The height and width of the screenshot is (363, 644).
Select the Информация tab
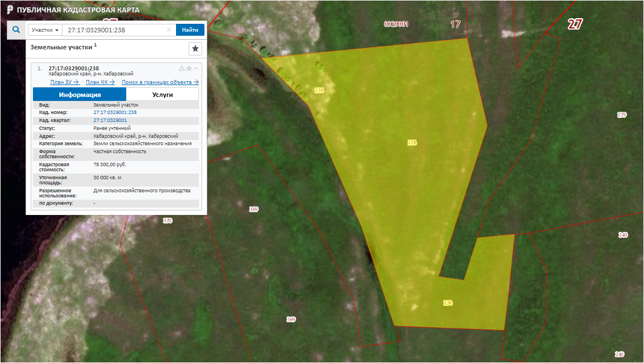click(x=80, y=95)
